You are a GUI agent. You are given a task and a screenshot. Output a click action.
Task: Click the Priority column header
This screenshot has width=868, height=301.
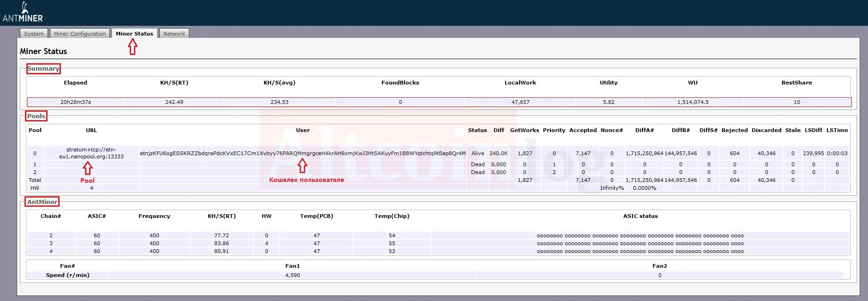tap(554, 130)
